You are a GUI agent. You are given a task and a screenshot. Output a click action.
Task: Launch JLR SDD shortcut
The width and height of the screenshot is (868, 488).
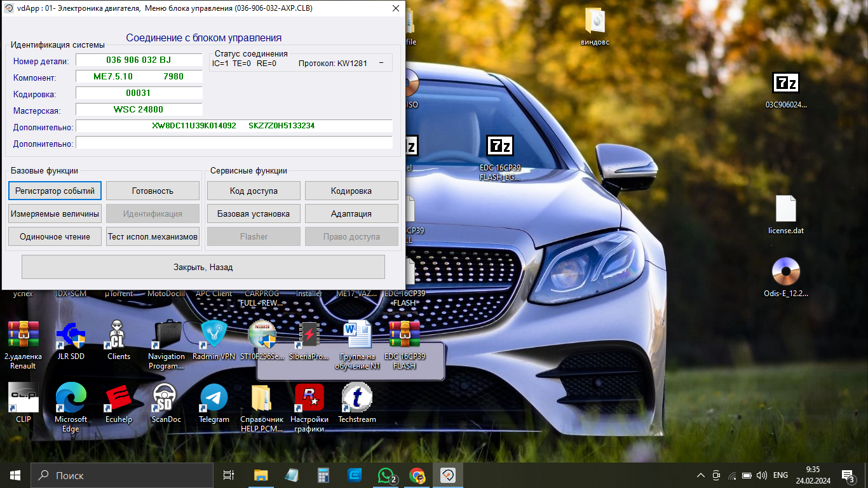click(70, 335)
